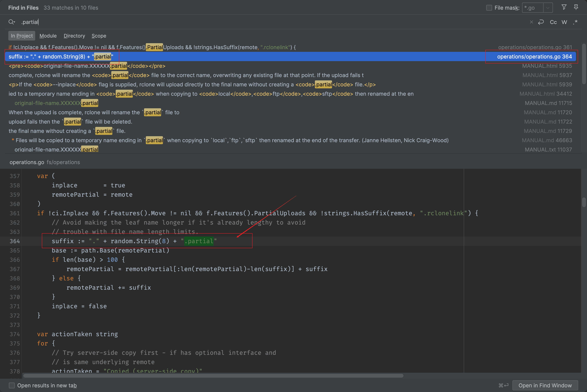
Task: Click the new line icon in search field
Action: click(541, 22)
